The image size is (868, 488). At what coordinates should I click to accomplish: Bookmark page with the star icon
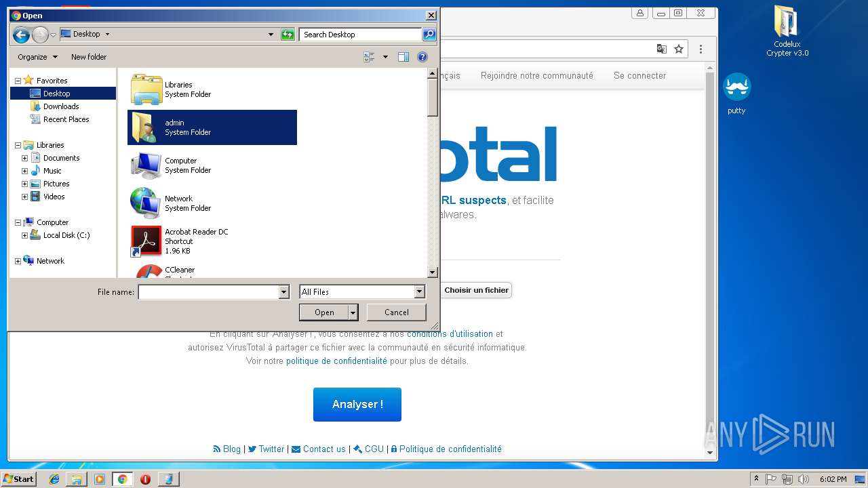pyautogui.click(x=679, y=49)
